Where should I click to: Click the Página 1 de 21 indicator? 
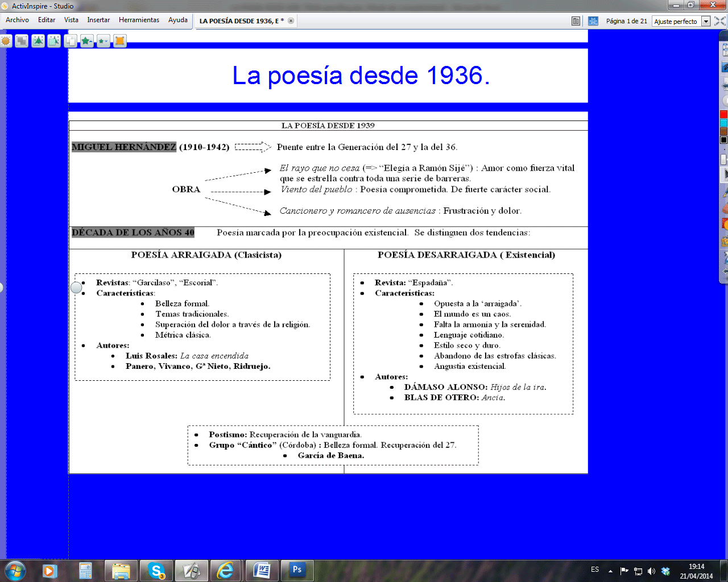click(x=626, y=21)
